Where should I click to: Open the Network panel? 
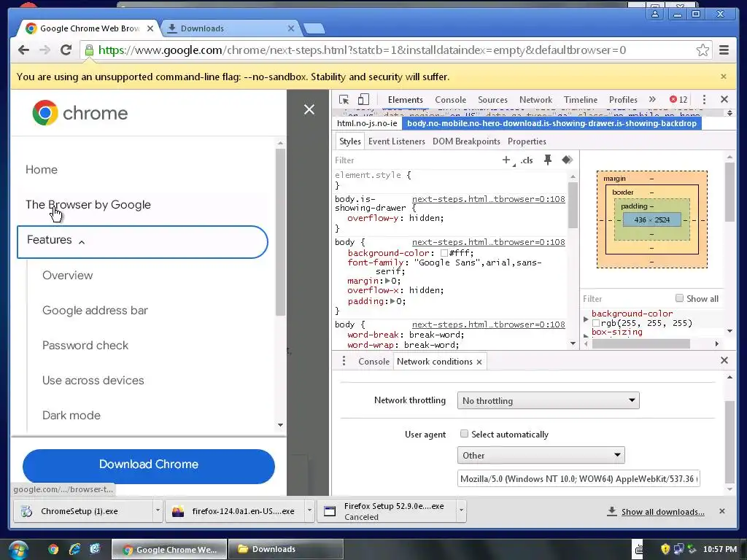(535, 99)
